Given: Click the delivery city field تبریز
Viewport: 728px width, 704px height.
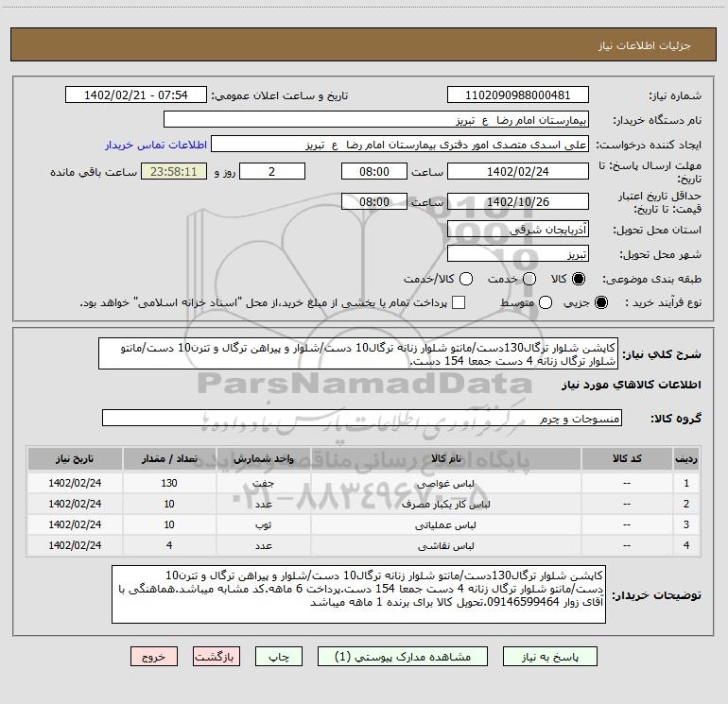Looking at the screenshot, I should click(x=518, y=254).
